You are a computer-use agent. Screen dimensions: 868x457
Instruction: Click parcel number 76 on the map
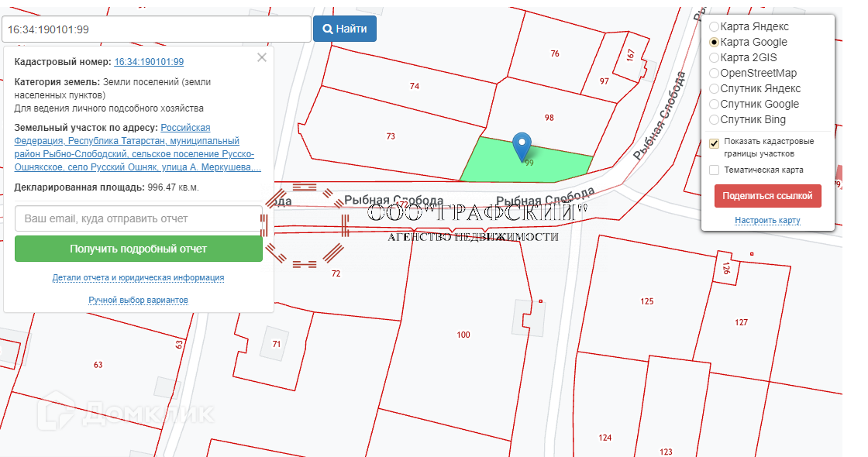coord(555,53)
